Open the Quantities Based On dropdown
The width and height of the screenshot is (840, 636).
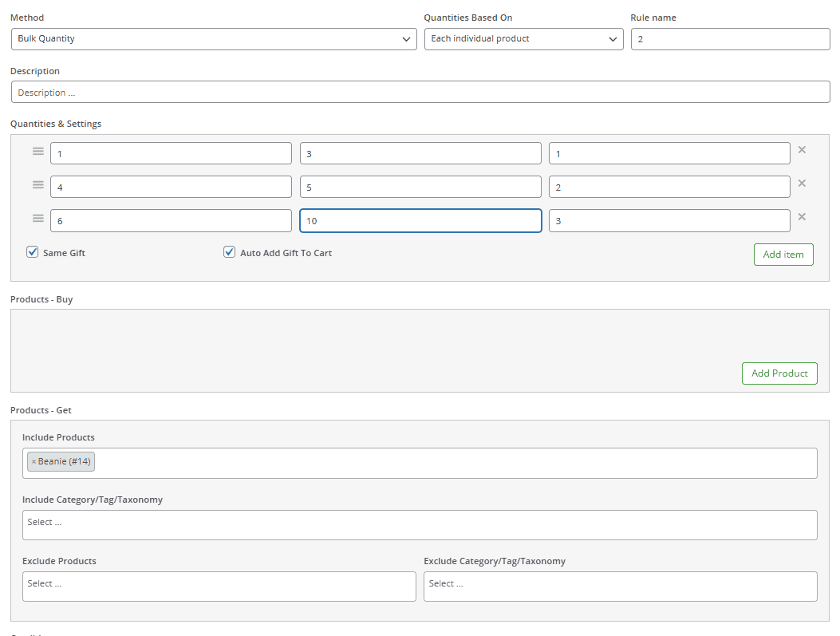523,38
